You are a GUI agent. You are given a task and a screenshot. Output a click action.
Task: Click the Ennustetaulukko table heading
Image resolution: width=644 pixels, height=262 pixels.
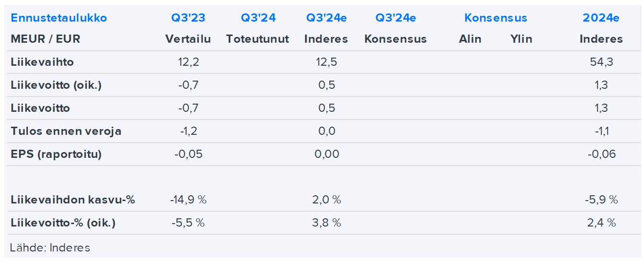pos(59,18)
